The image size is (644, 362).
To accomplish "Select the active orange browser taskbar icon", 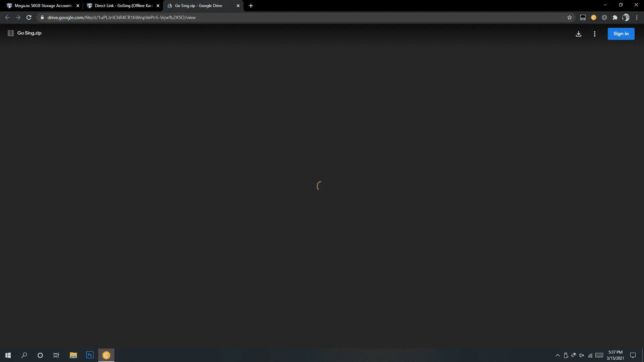I will [106, 355].
